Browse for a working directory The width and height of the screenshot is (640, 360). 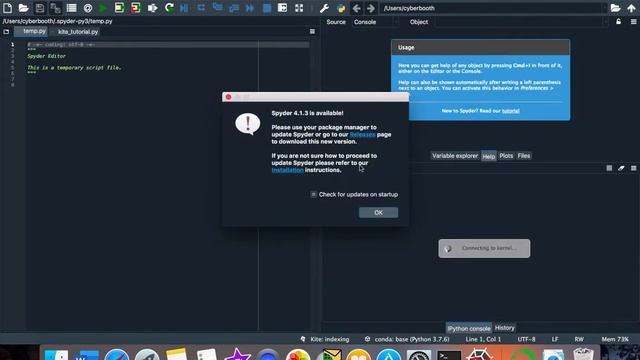pyautogui.click(x=616, y=8)
